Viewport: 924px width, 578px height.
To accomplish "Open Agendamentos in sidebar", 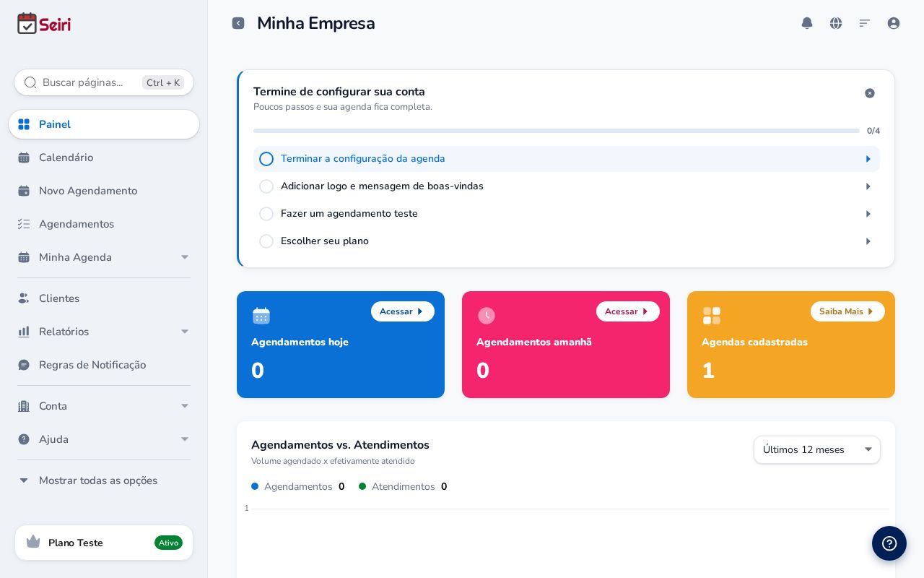I will point(104,224).
